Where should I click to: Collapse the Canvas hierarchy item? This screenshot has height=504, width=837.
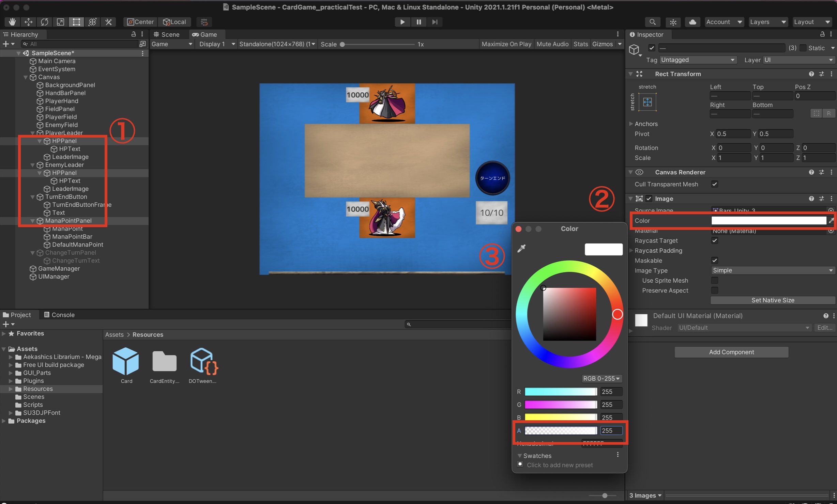point(26,77)
